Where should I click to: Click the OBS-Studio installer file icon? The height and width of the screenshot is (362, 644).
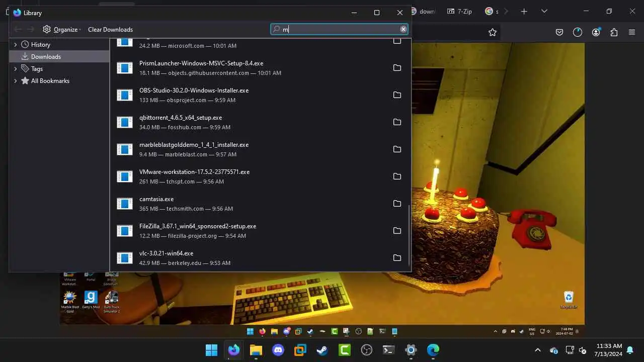[x=125, y=95]
